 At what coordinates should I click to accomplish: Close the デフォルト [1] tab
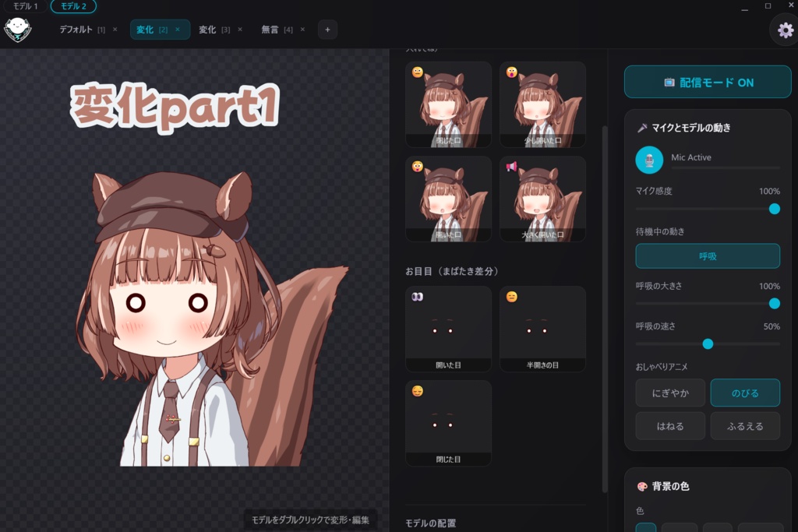pyautogui.click(x=115, y=30)
